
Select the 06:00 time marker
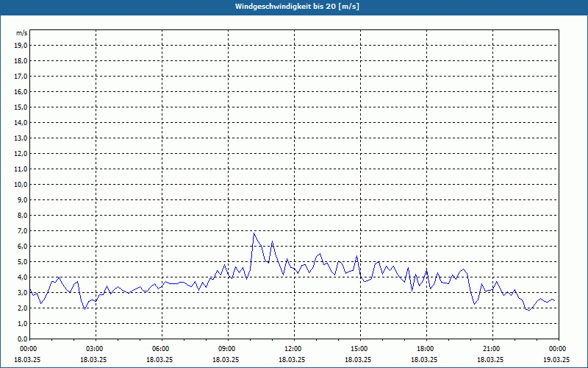point(161,349)
